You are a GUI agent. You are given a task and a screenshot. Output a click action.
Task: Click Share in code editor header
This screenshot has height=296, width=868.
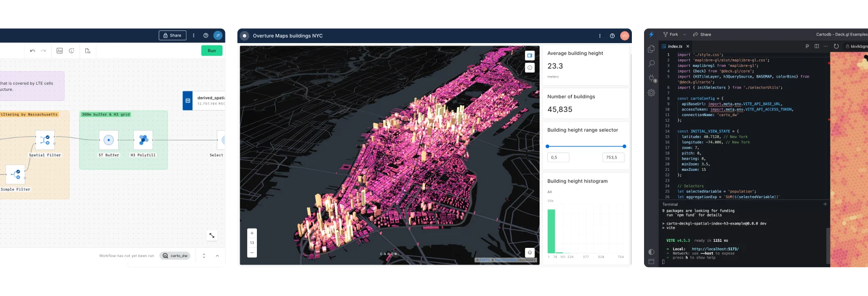pyautogui.click(x=702, y=34)
